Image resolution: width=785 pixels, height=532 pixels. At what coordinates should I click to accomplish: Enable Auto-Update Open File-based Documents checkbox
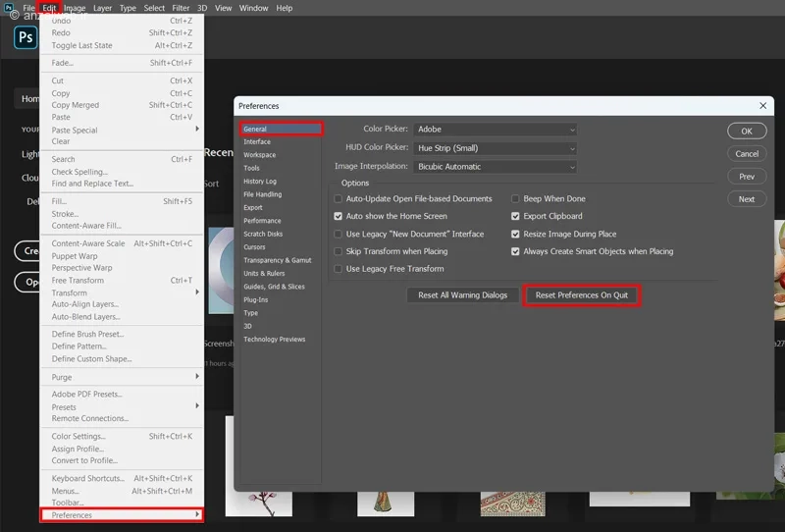pyautogui.click(x=338, y=199)
